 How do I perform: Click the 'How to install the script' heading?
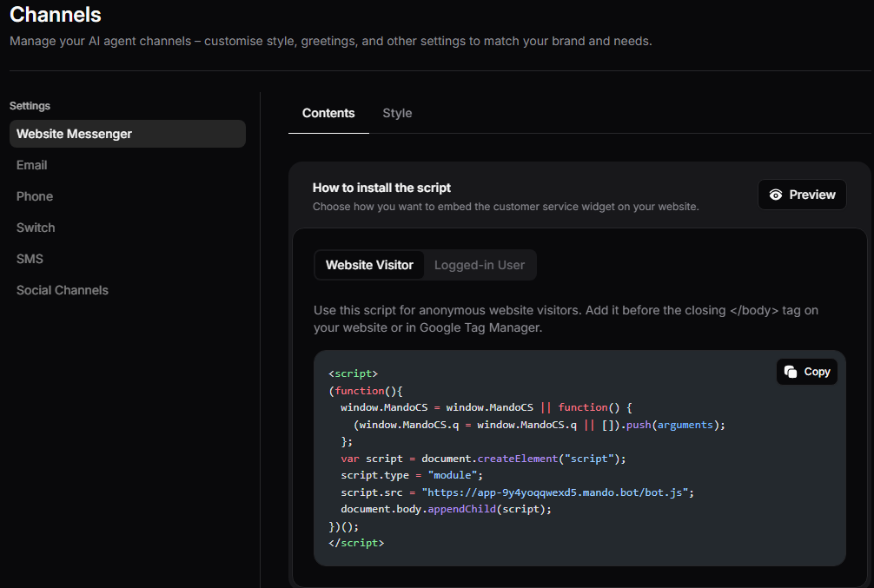tap(381, 188)
